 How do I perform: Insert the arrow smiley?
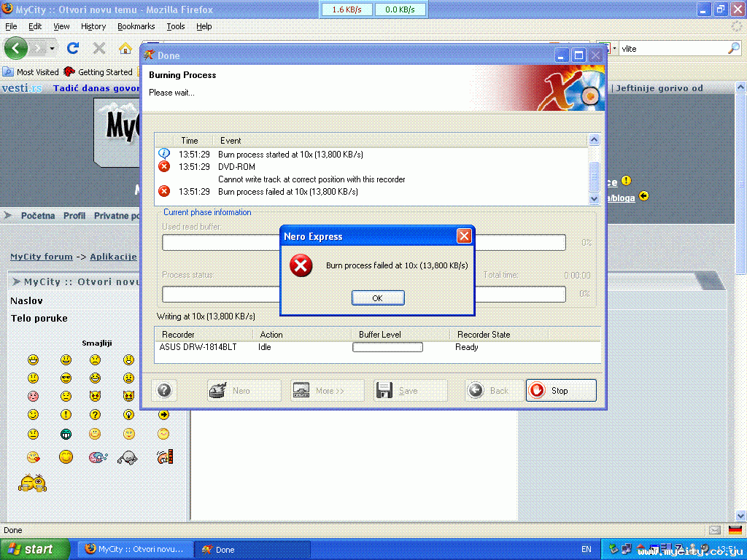163,415
